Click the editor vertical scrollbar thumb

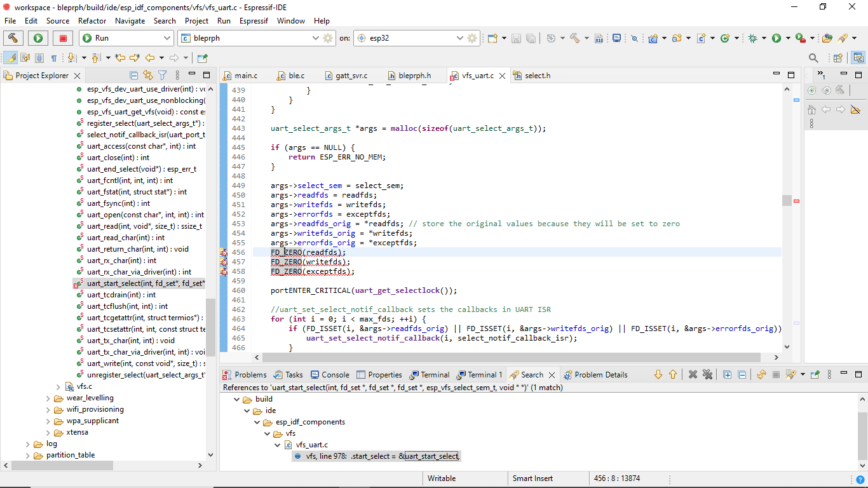tap(787, 200)
